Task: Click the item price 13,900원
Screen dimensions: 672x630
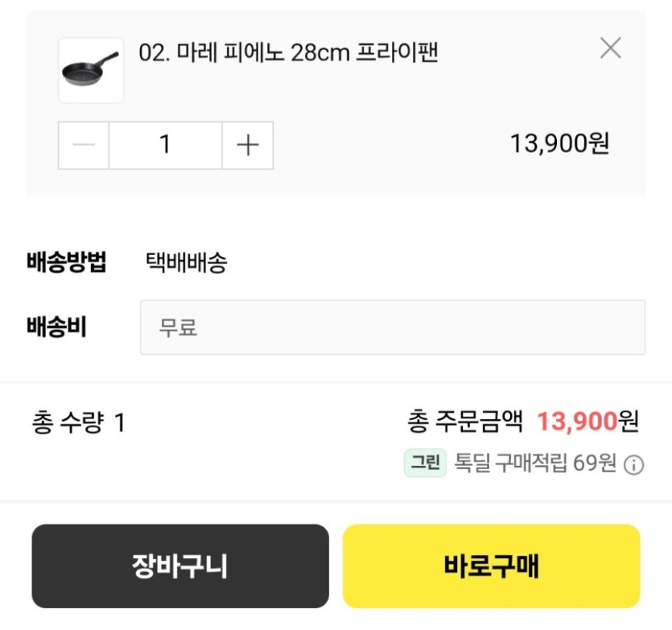Action: coord(559,144)
